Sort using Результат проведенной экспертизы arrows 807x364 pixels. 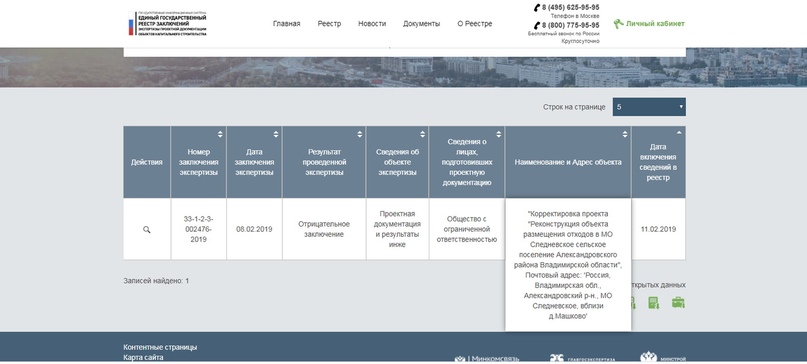360,134
